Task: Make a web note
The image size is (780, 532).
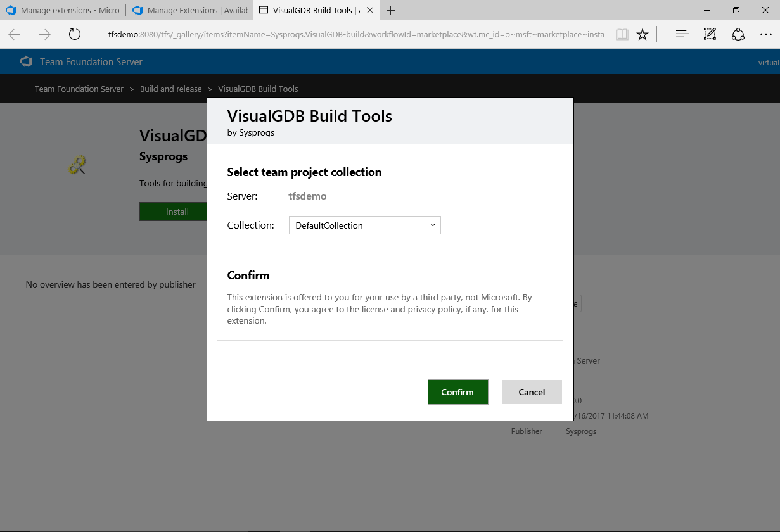Action: pos(710,35)
